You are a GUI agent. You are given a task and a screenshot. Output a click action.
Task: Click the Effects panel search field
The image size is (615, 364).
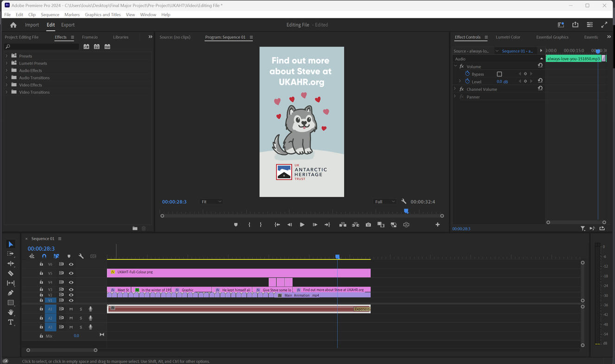click(x=44, y=47)
